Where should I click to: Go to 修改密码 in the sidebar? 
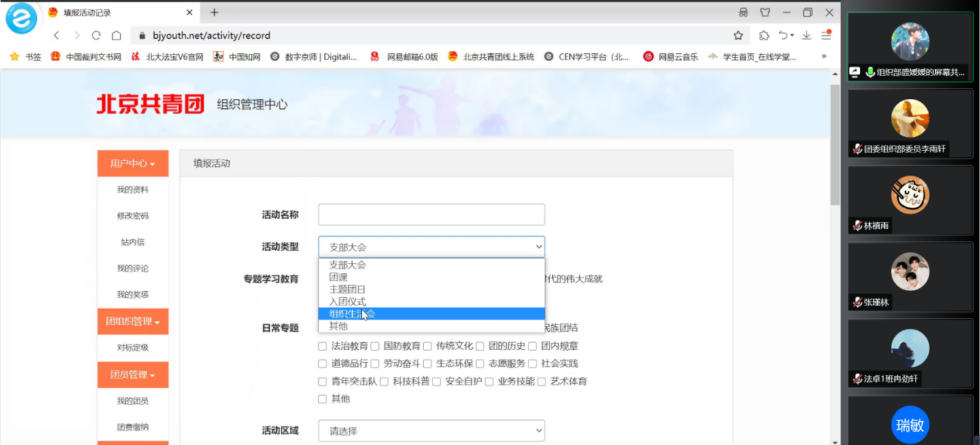(133, 216)
